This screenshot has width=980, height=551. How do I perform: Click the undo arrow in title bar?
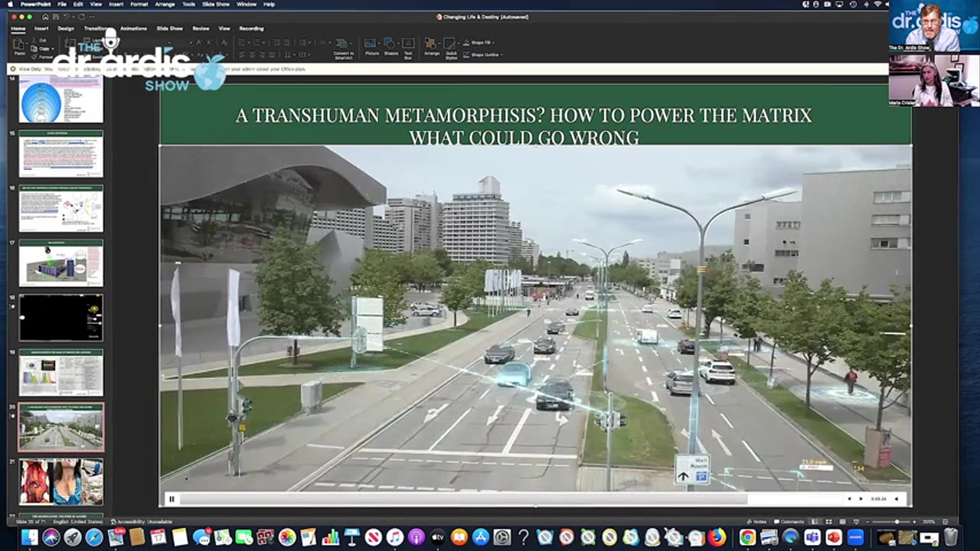[x=67, y=16]
